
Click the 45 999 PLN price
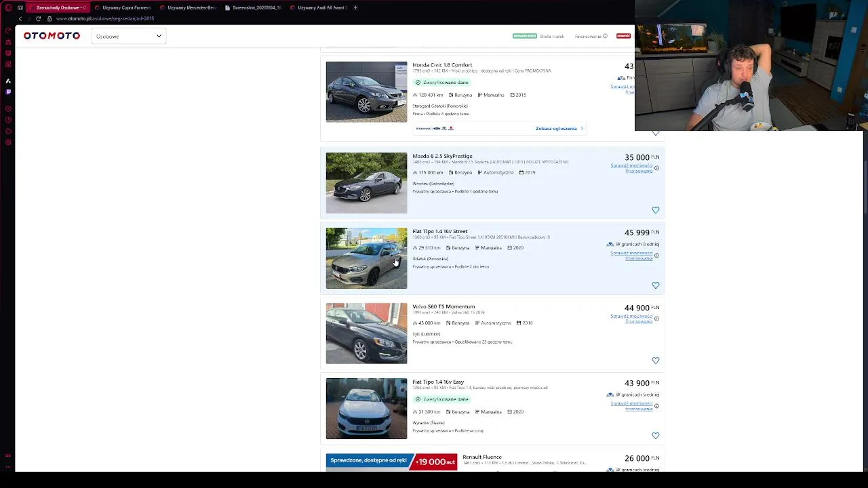(642, 232)
